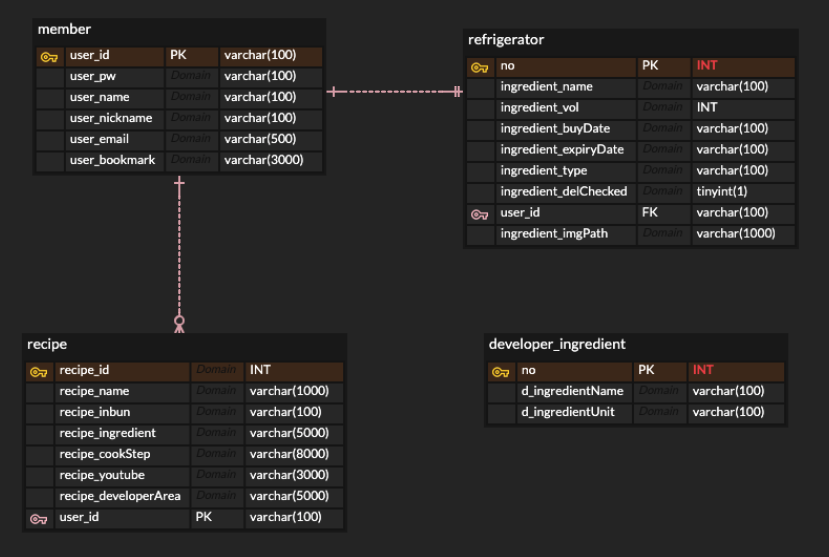This screenshot has width=829, height=557.
Task: Select the recipe table title
Action: click(x=47, y=344)
